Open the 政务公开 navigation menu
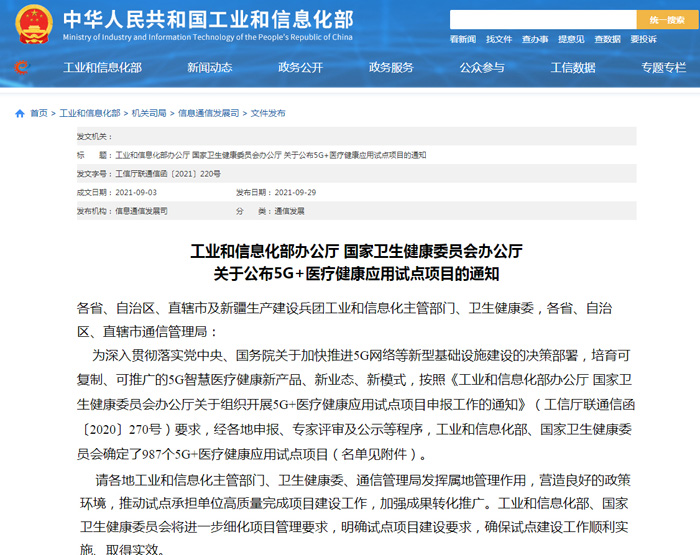The image size is (700, 555). (300, 67)
